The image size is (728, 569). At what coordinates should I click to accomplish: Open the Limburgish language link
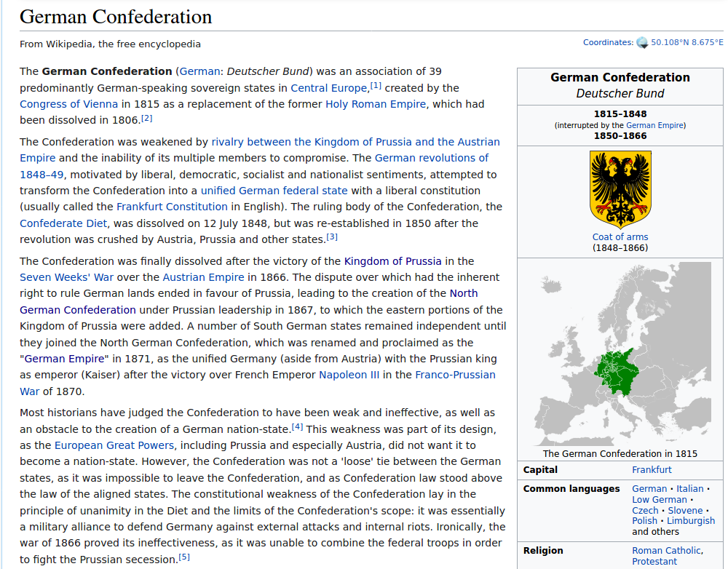[x=691, y=521]
